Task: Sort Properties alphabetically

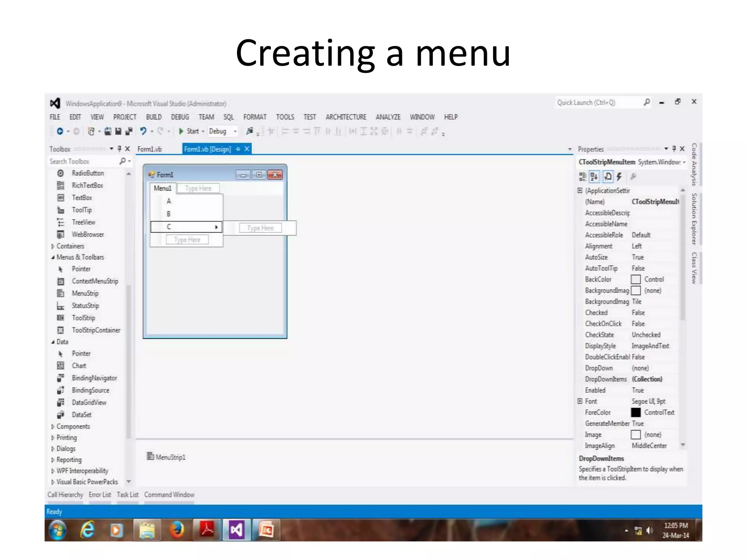Action: pyautogui.click(x=594, y=177)
